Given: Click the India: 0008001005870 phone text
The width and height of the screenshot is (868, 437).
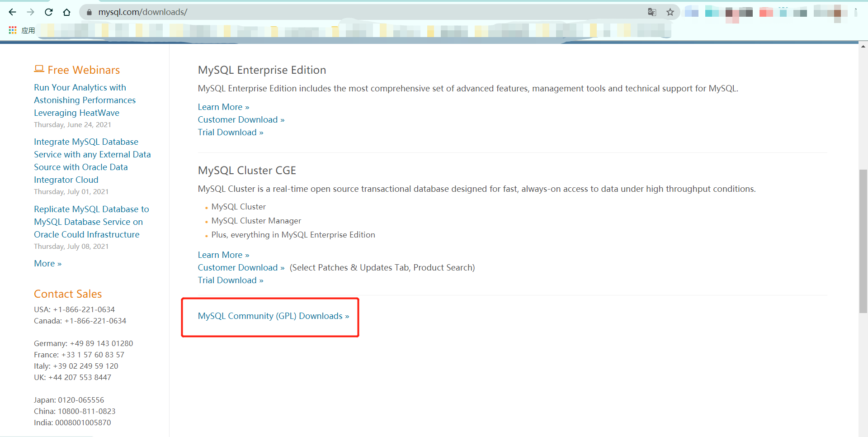Looking at the screenshot, I should [x=72, y=423].
